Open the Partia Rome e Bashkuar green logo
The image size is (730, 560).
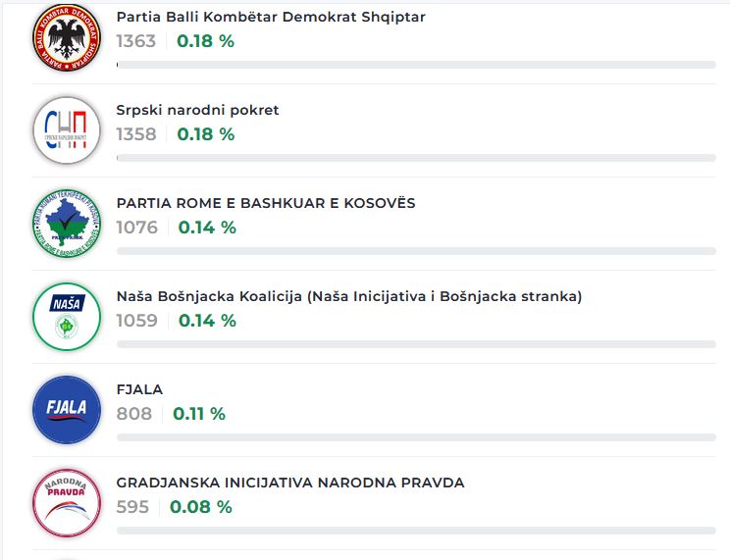pos(67,224)
